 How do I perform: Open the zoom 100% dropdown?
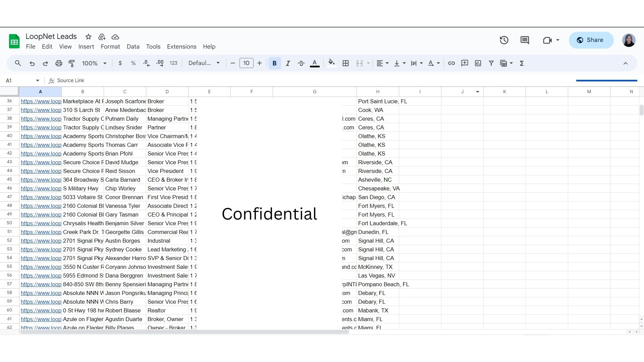(94, 63)
